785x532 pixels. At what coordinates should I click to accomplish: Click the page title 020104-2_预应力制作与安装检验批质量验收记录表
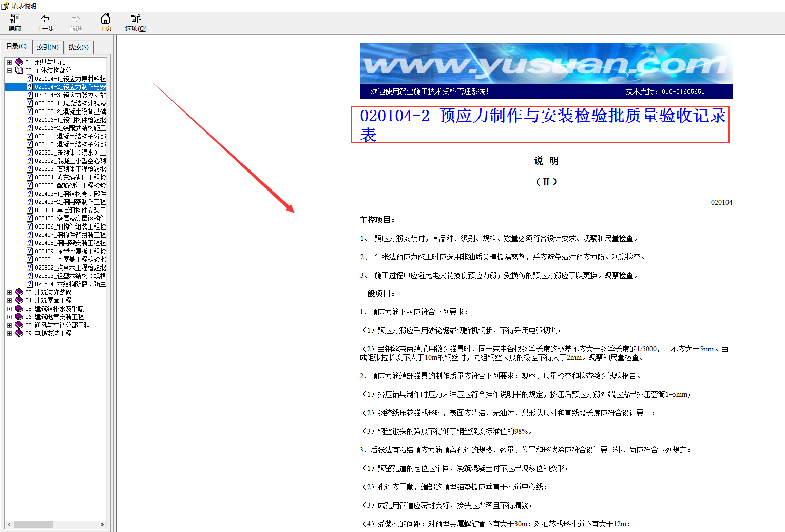click(x=543, y=125)
